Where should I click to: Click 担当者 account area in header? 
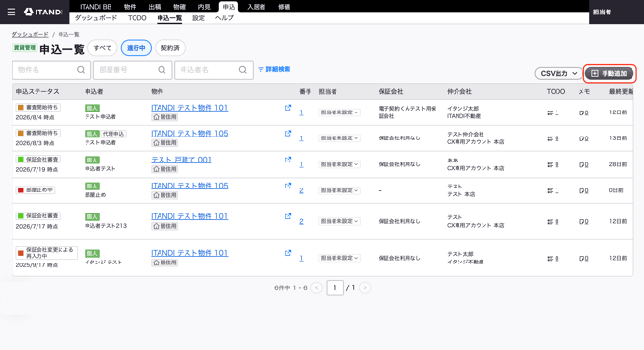[x=602, y=12]
